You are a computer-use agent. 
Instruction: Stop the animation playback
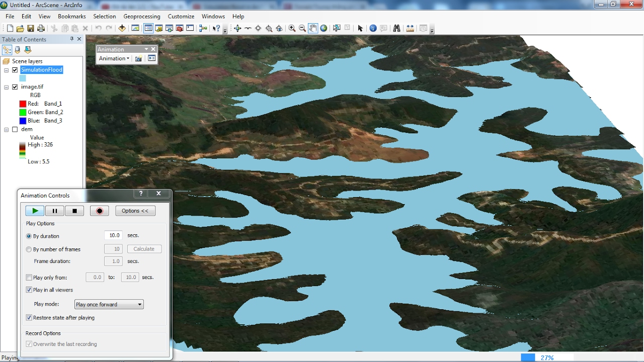[x=74, y=211]
